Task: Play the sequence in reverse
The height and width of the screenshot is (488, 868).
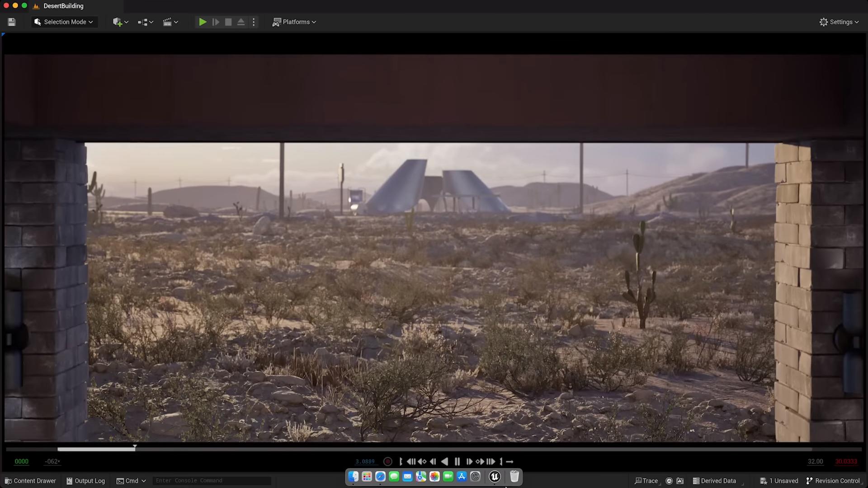Action: tap(444, 461)
